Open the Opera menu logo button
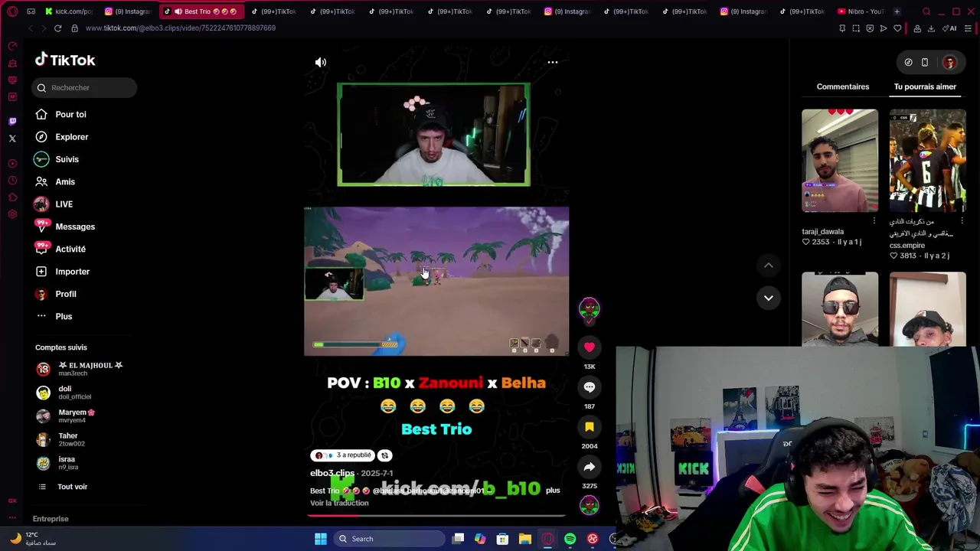 12,11
